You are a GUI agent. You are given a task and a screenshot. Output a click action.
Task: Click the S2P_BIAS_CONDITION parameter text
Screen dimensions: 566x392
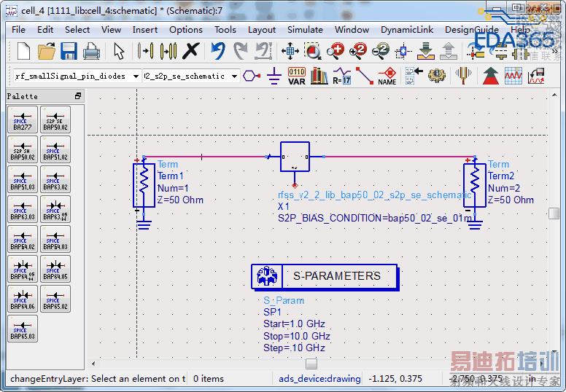[x=375, y=219]
